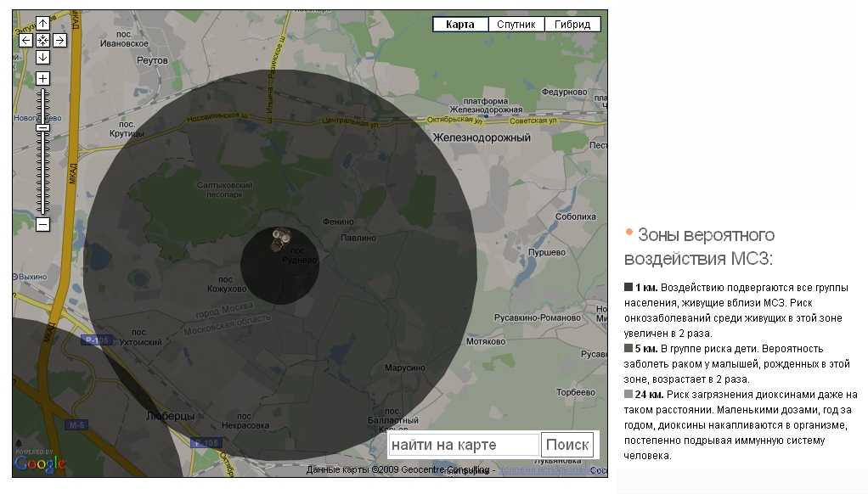The width and height of the screenshot is (868, 494).
Task: Click the zoom slider track below the handle
Action: [x=42, y=172]
